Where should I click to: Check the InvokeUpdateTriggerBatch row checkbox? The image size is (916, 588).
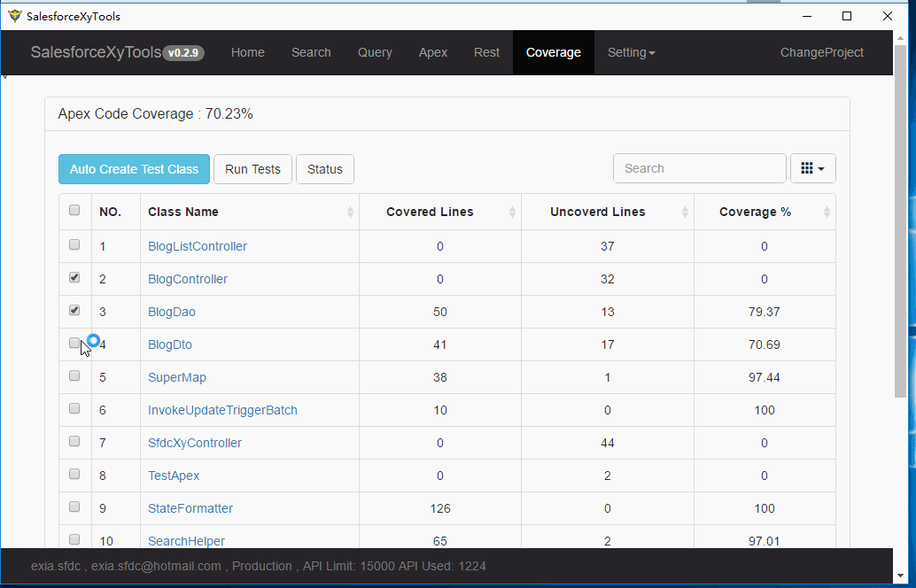pyautogui.click(x=74, y=408)
